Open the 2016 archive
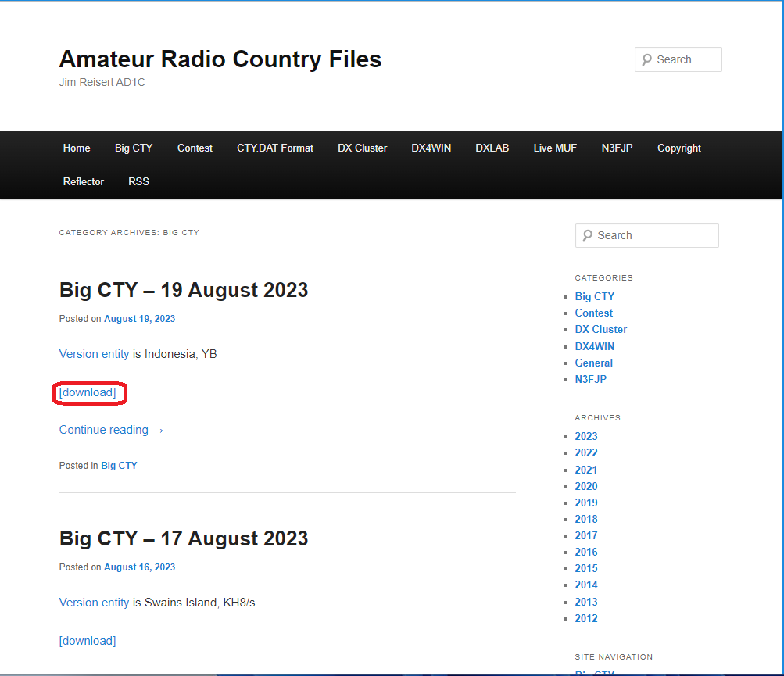The height and width of the screenshot is (676, 784). (586, 553)
